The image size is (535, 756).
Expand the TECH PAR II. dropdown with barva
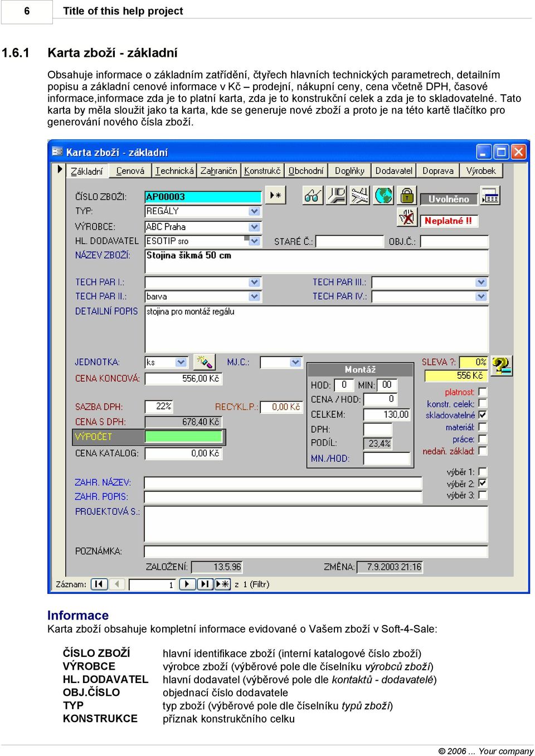pyautogui.click(x=255, y=296)
